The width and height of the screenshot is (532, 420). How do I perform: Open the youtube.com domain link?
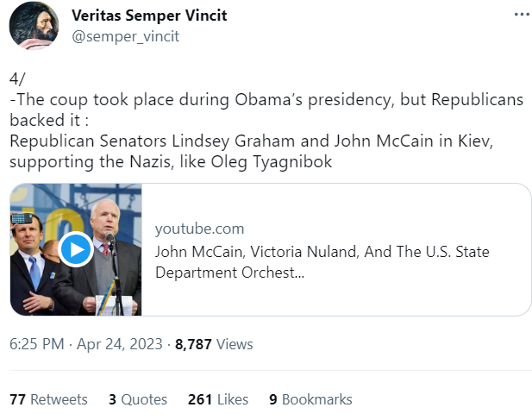[199, 229]
